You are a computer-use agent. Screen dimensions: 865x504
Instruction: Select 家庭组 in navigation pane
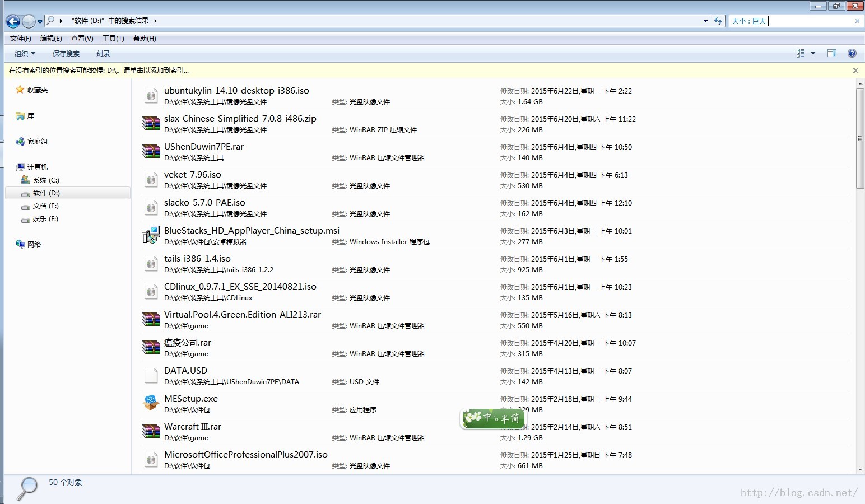click(x=38, y=142)
